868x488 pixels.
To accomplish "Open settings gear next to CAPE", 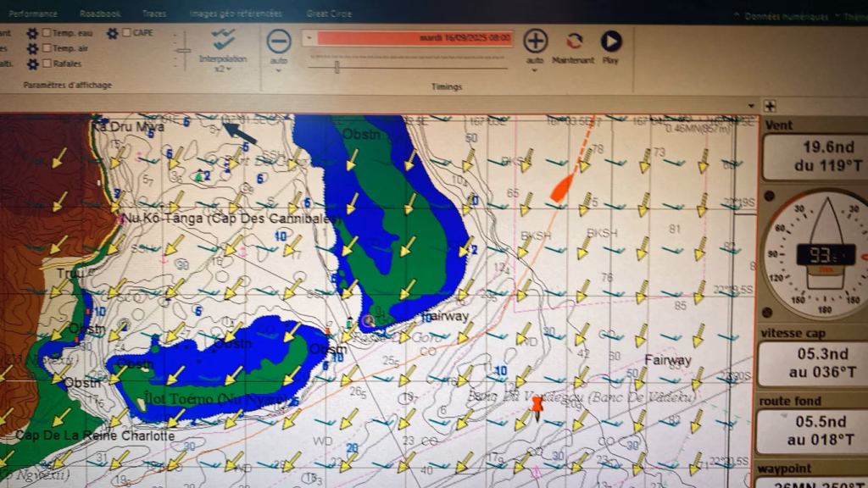I will point(113,34).
